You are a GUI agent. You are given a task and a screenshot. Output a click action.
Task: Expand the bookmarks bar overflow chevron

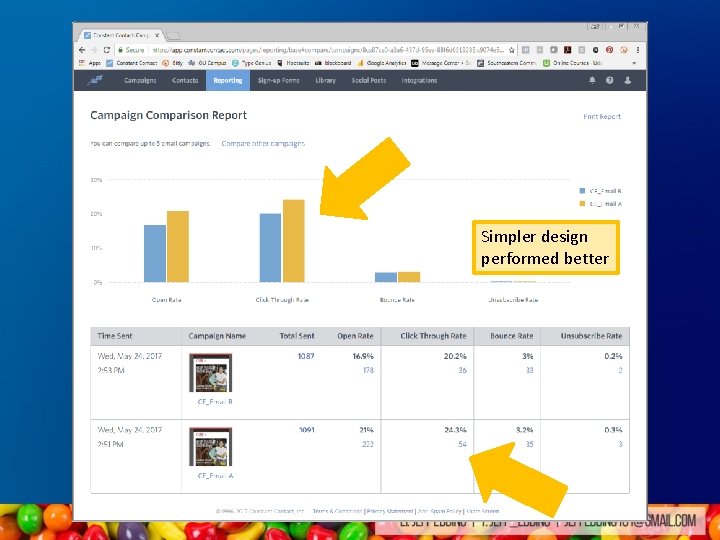point(634,63)
